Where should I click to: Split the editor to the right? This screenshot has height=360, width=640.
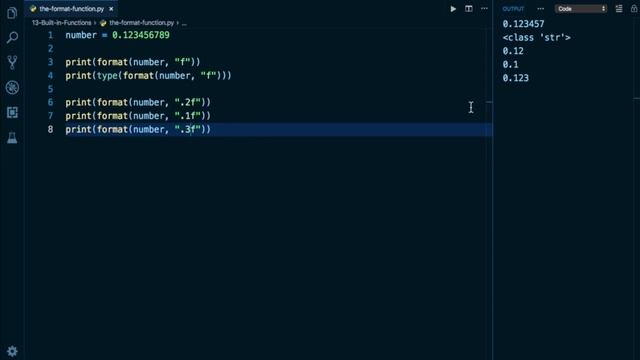click(x=469, y=9)
